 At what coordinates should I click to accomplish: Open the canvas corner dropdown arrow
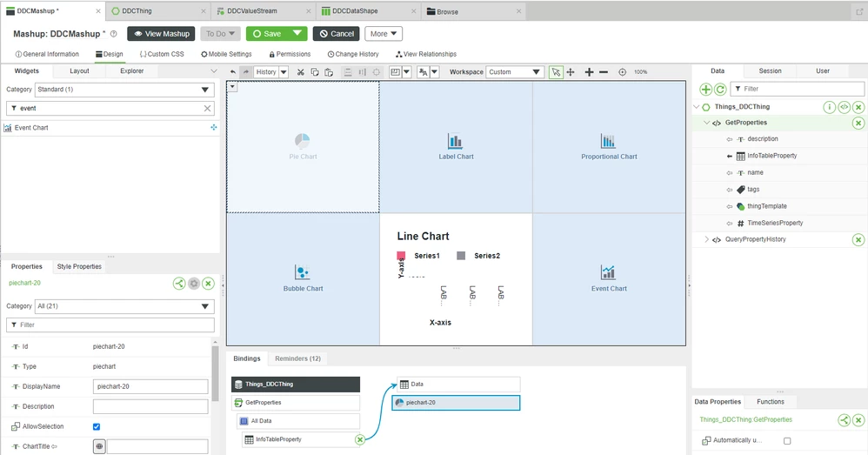(x=232, y=87)
